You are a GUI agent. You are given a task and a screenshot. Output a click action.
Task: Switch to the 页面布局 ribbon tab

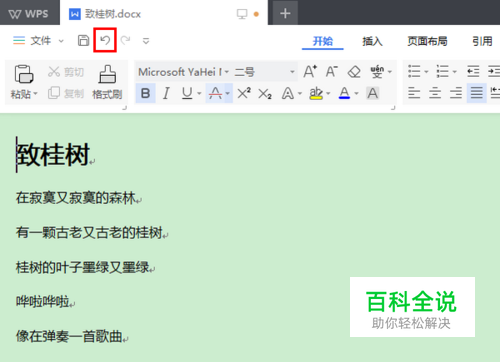click(x=427, y=41)
